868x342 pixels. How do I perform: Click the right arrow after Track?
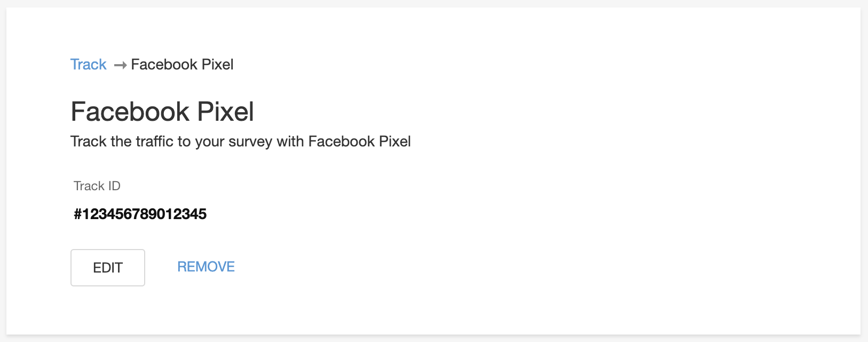(120, 65)
